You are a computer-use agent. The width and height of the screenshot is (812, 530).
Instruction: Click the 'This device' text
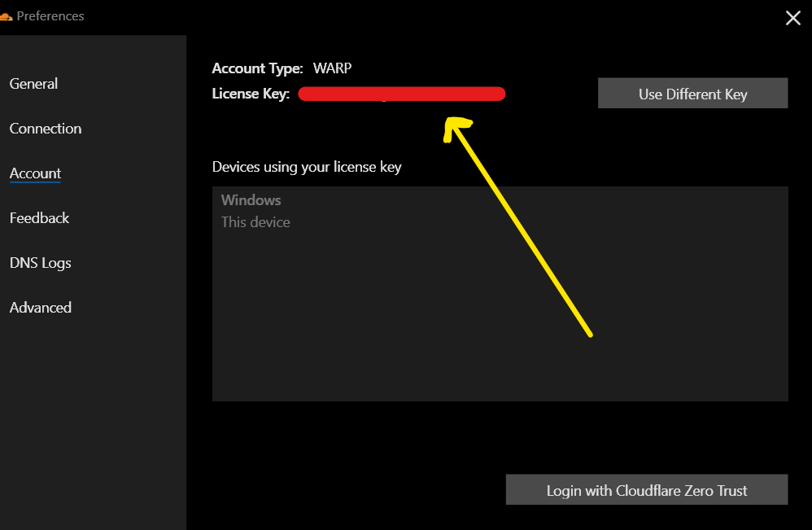click(x=255, y=222)
